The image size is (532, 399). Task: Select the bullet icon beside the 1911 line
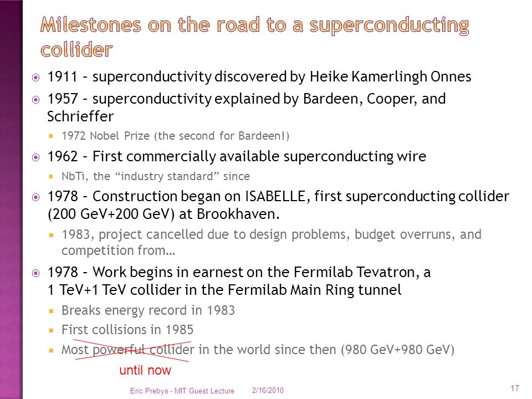(x=35, y=78)
